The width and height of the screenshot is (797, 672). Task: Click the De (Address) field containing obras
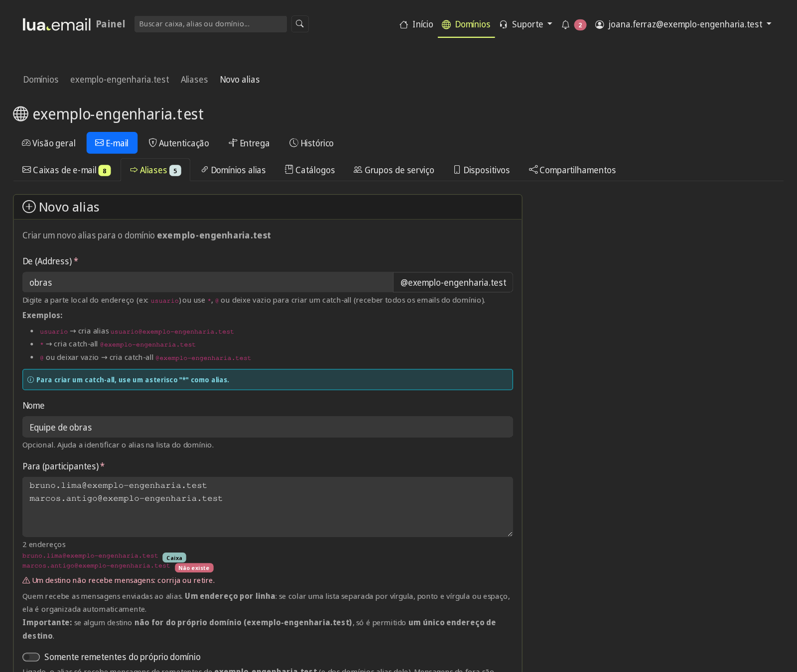[x=208, y=282]
